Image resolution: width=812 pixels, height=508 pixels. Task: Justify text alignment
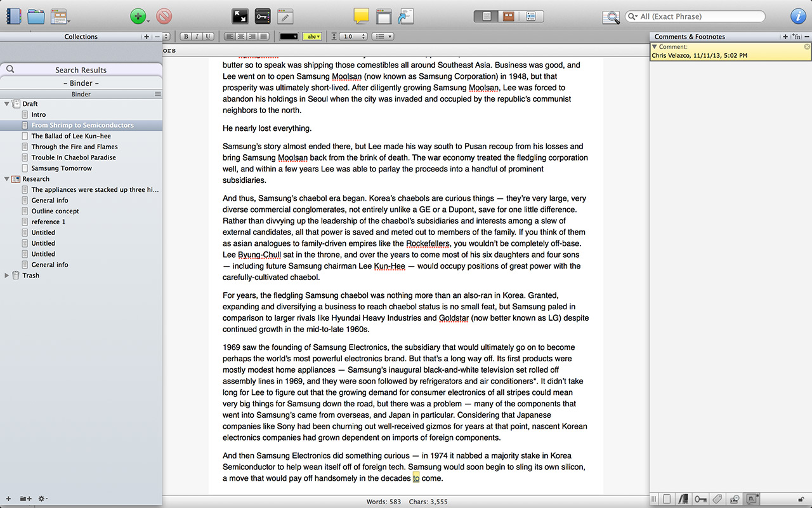click(263, 37)
